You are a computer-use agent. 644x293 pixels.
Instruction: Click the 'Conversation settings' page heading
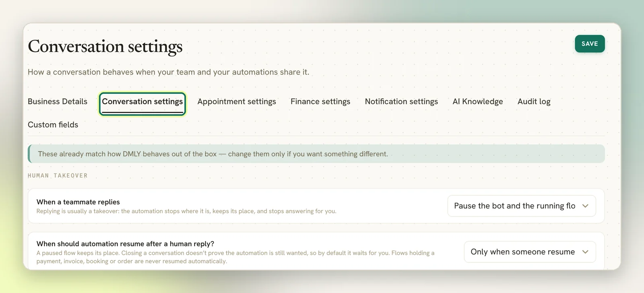point(105,47)
